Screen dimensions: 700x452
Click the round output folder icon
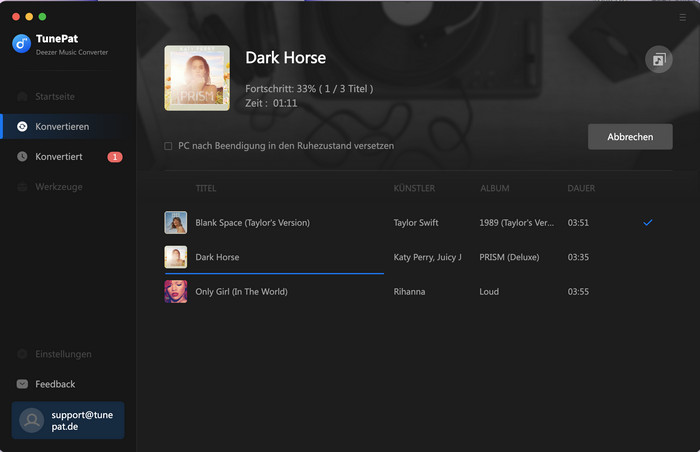point(658,59)
